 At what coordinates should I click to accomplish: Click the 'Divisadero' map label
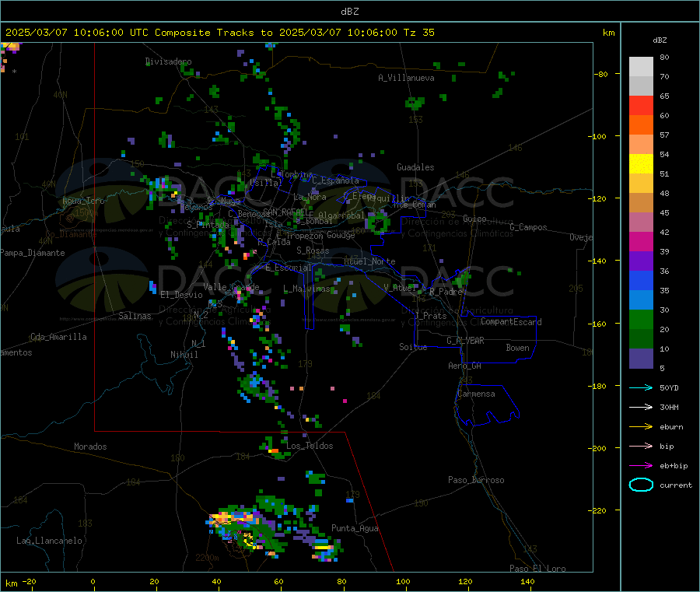(168, 61)
